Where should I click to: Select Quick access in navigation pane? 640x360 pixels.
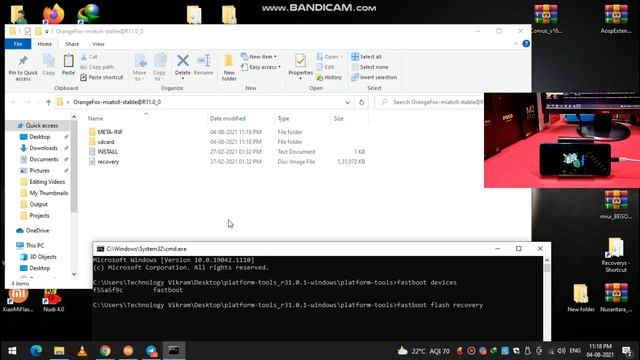(42, 125)
